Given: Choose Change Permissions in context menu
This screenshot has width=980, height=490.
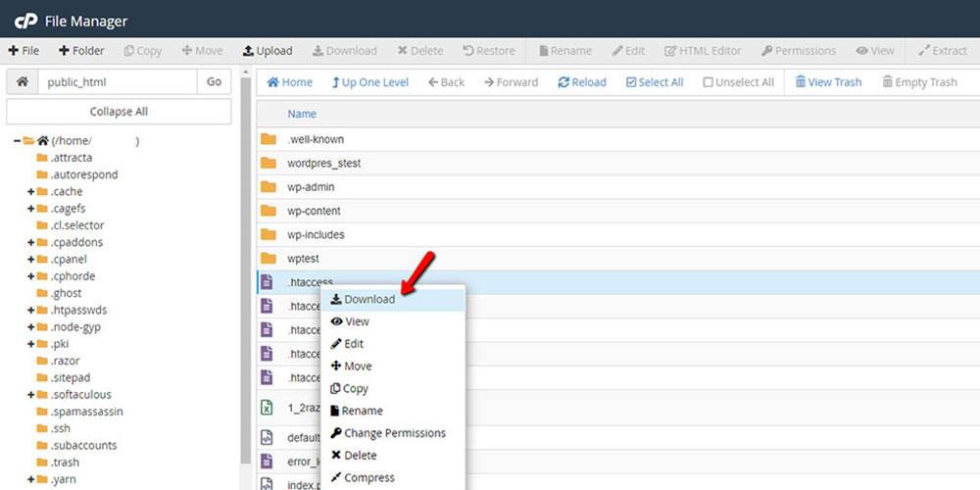Looking at the screenshot, I should point(394,433).
